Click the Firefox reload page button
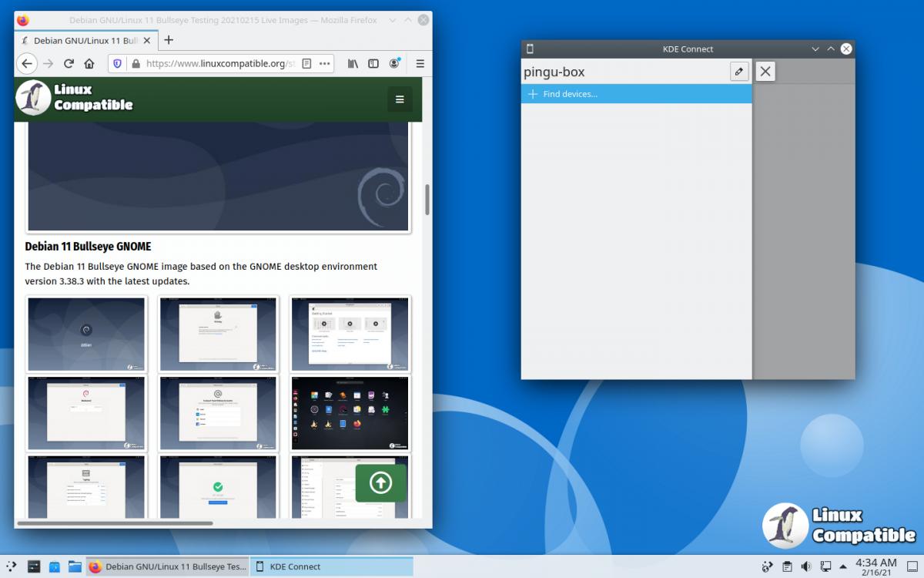The width and height of the screenshot is (924, 578). [x=69, y=64]
